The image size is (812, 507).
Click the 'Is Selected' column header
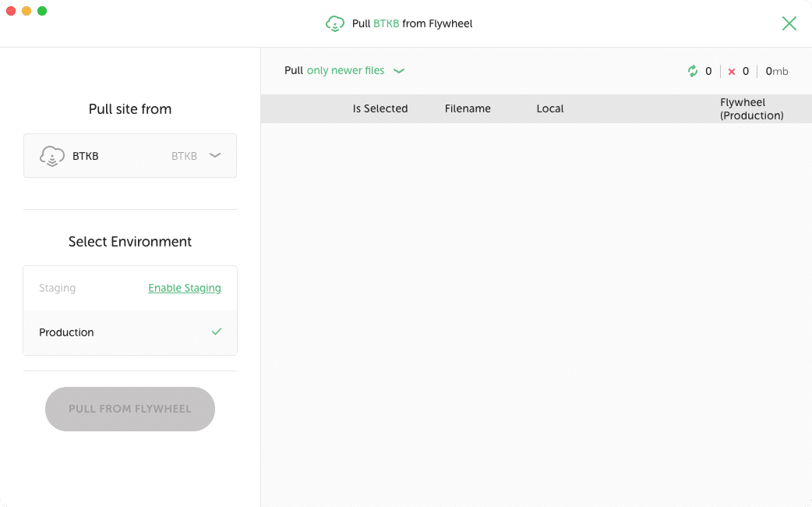380,108
